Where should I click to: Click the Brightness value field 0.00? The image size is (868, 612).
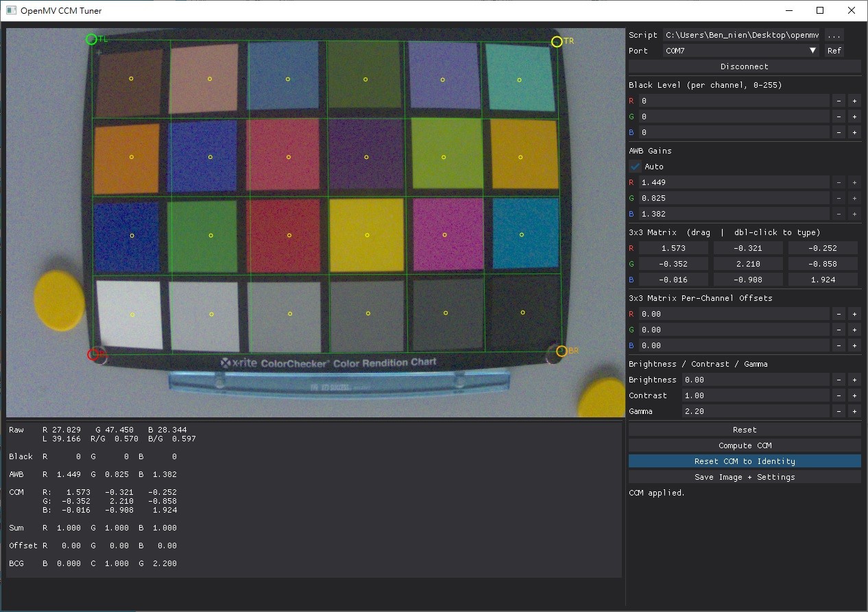coord(756,380)
